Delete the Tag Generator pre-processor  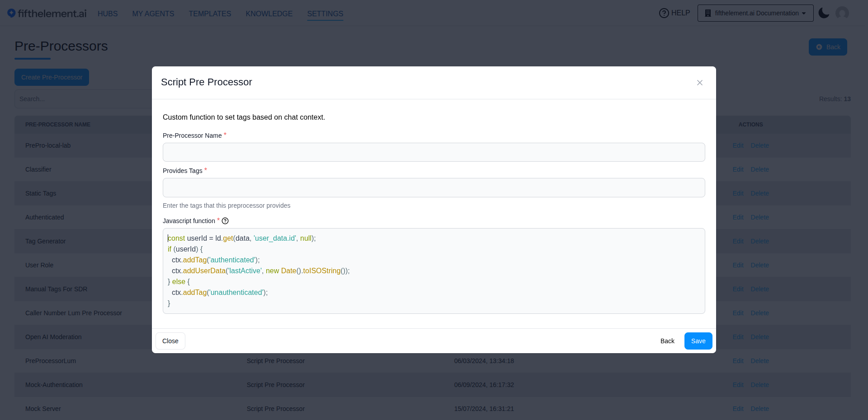pyautogui.click(x=760, y=241)
